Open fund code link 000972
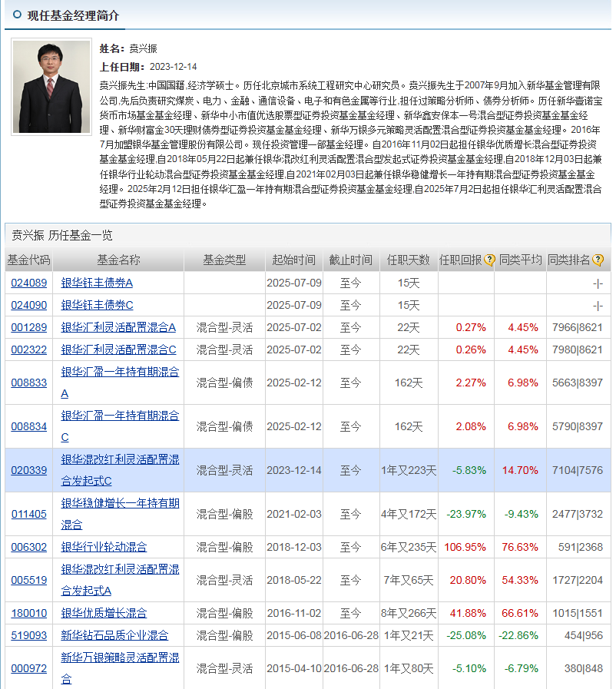The image size is (616, 689). point(29,669)
